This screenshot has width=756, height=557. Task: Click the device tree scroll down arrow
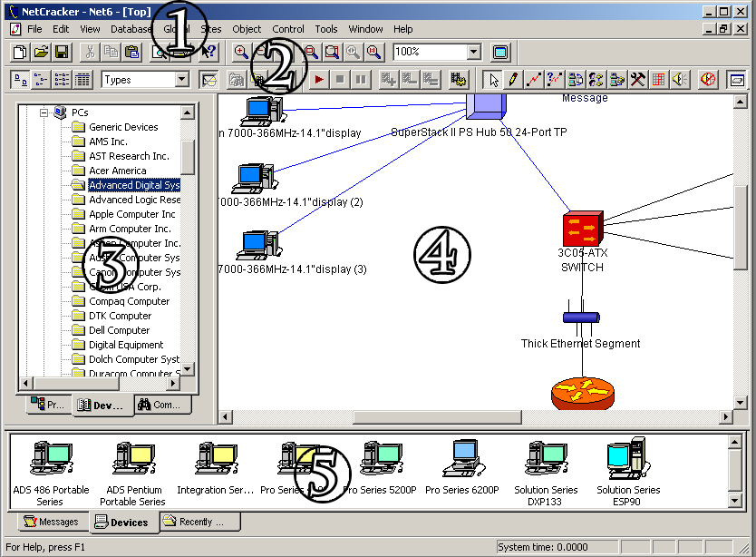coord(188,369)
